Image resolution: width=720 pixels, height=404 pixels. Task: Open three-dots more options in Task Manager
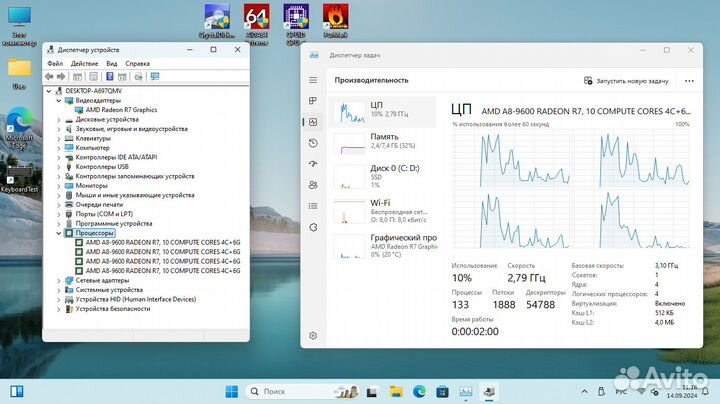pyautogui.click(x=689, y=81)
